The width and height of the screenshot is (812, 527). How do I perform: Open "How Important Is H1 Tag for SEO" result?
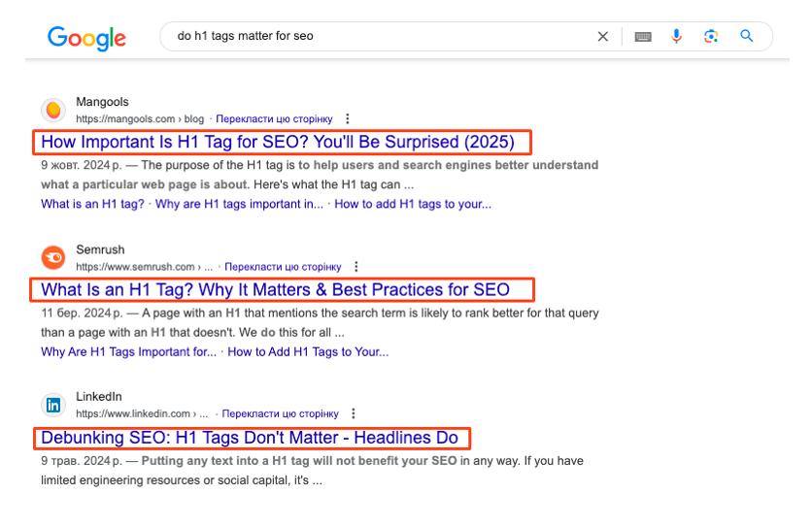(x=278, y=142)
